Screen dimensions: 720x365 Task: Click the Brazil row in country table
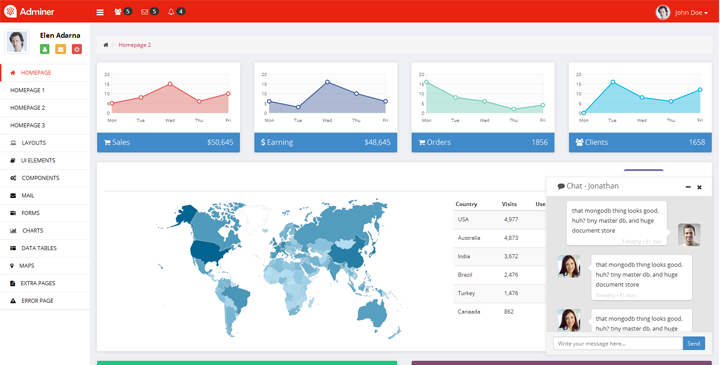(x=499, y=275)
